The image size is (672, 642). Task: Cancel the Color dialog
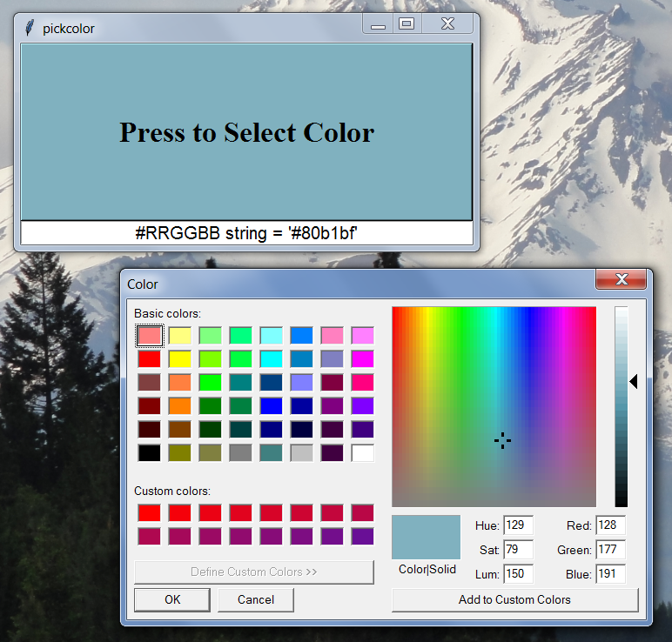point(256,599)
